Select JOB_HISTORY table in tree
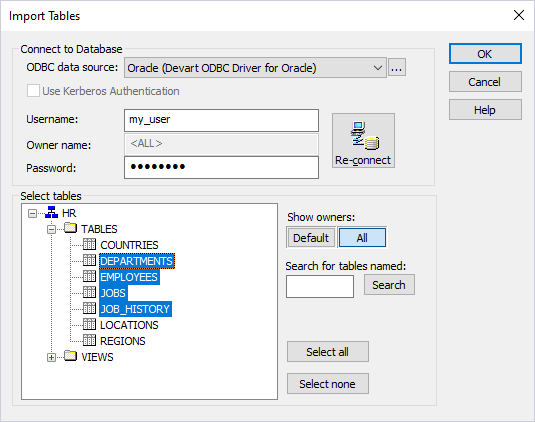The height and width of the screenshot is (422, 535). pos(135,309)
